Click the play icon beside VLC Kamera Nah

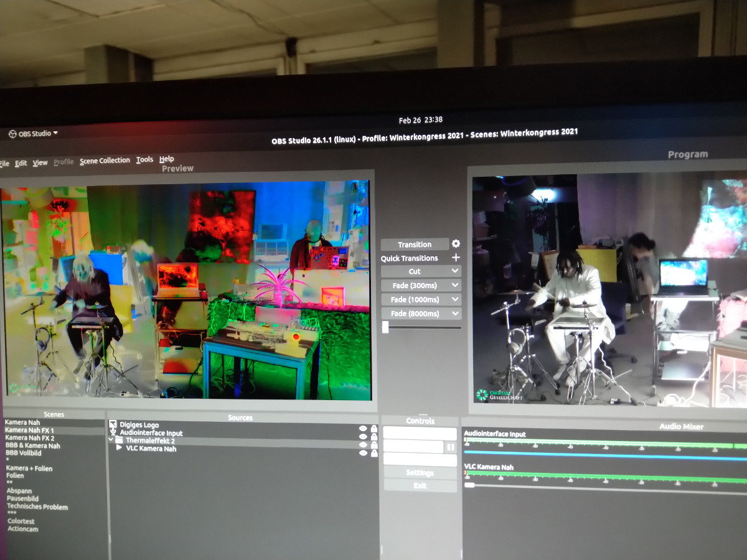pos(120,448)
